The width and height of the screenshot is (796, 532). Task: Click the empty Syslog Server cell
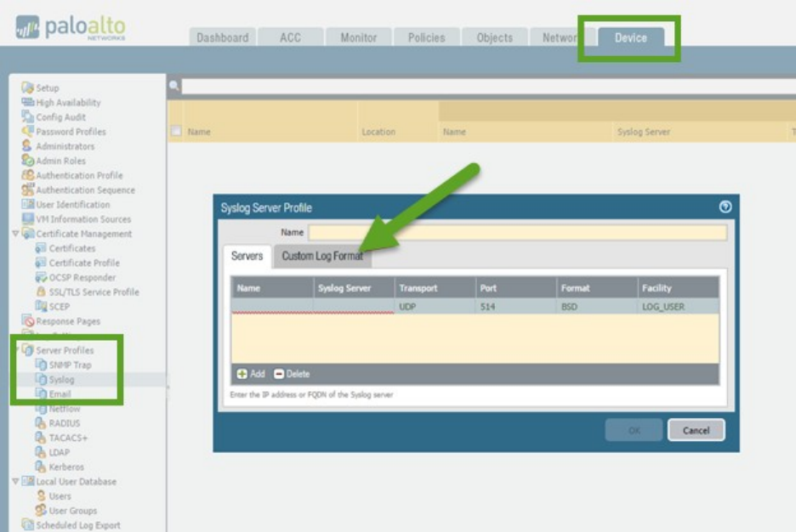click(x=353, y=306)
